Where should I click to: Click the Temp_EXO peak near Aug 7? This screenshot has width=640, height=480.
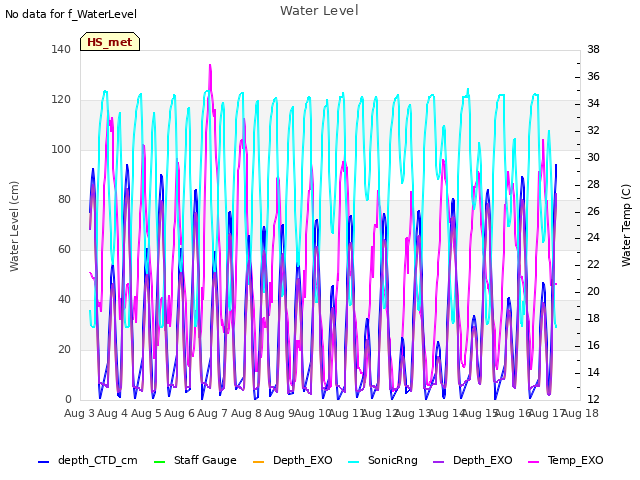[x=210, y=65]
